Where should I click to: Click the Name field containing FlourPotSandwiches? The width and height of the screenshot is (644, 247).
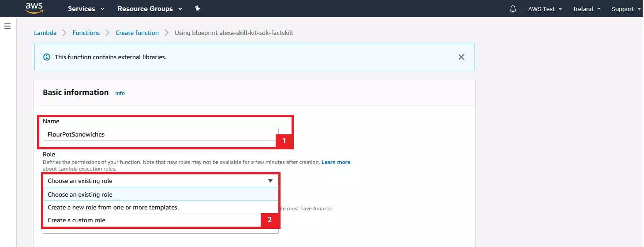pos(160,134)
